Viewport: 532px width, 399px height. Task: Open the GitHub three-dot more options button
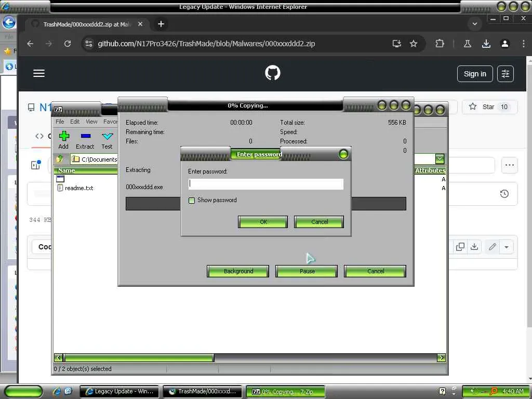coord(510,165)
